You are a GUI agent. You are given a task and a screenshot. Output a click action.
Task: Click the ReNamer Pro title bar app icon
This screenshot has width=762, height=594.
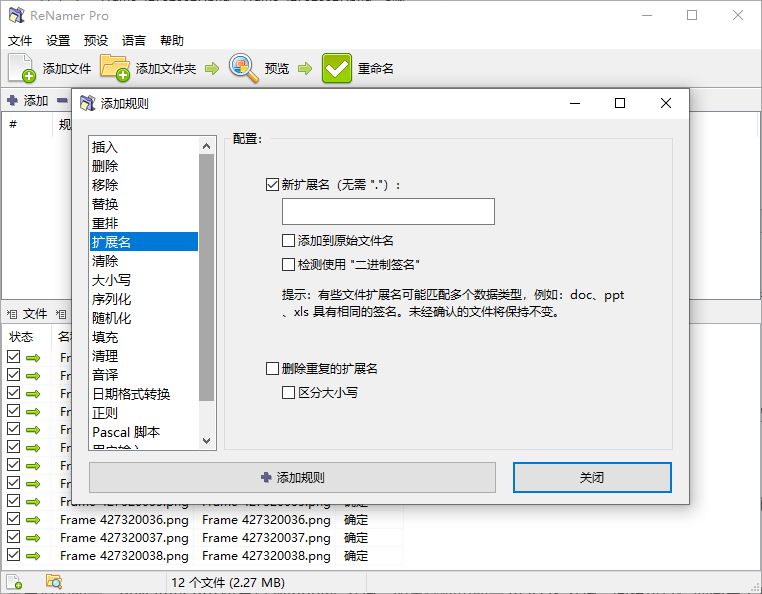[17, 16]
